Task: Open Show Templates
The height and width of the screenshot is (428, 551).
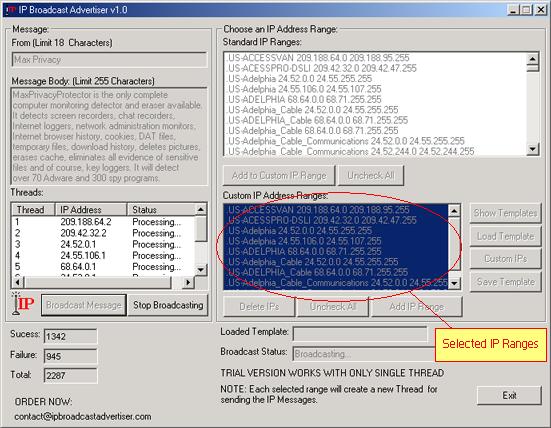Action: click(x=505, y=213)
